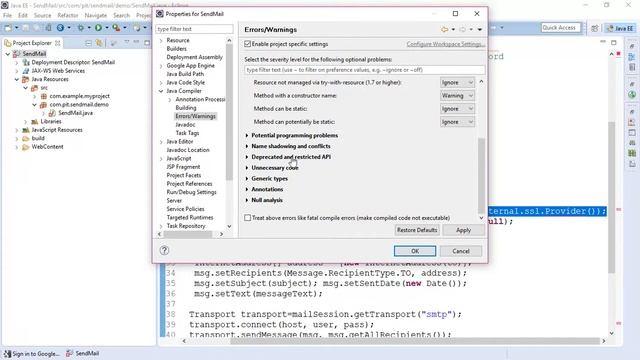Click the Errors/Warnings list vertical scrollbar
The height and width of the screenshot is (360, 640).
click(481, 176)
